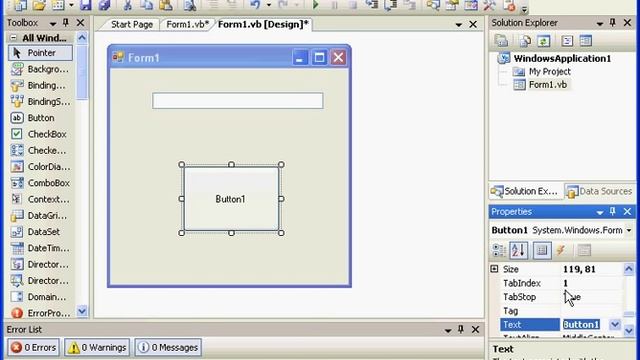The height and width of the screenshot is (360, 640).
Task: Open the Undo history dropdown arrow
Action: (269, 5)
